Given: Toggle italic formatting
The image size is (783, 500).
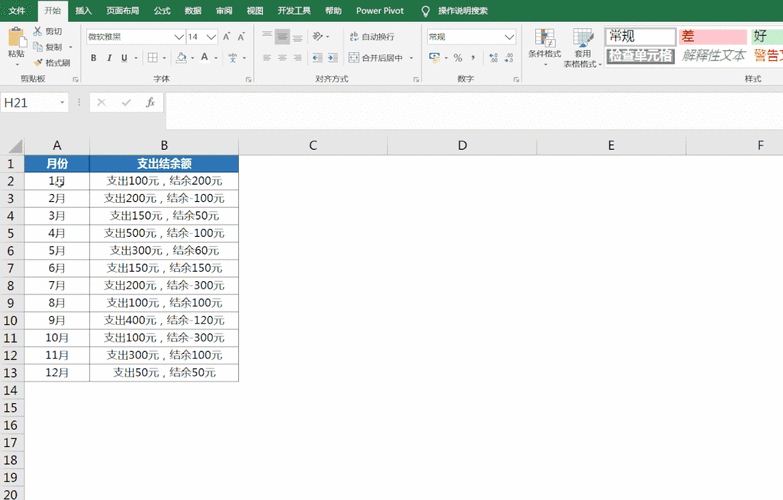Looking at the screenshot, I should pos(109,58).
